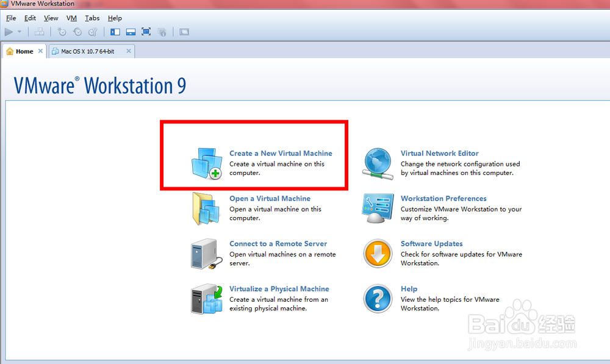Open the Help menu
The image size is (610, 364).
(x=115, y=18)
